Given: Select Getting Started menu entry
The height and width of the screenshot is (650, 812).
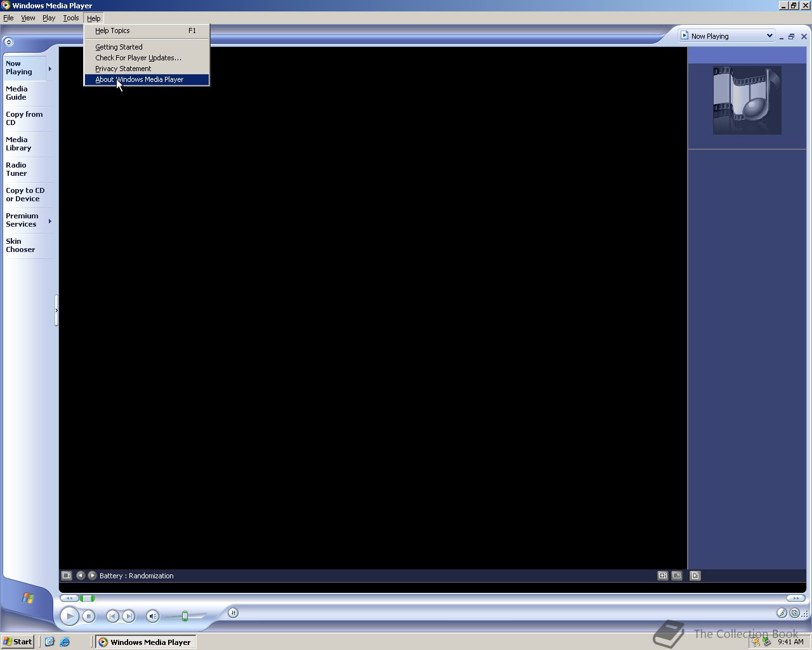Looking at the screenshot, I should (x=147, y=47).
